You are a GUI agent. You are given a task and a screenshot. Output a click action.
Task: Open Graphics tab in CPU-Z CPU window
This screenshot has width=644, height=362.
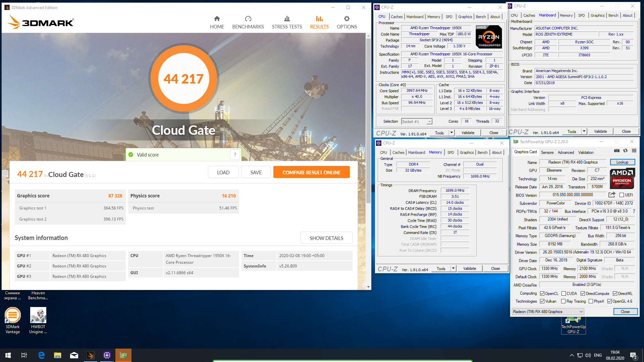click(465, 17)
